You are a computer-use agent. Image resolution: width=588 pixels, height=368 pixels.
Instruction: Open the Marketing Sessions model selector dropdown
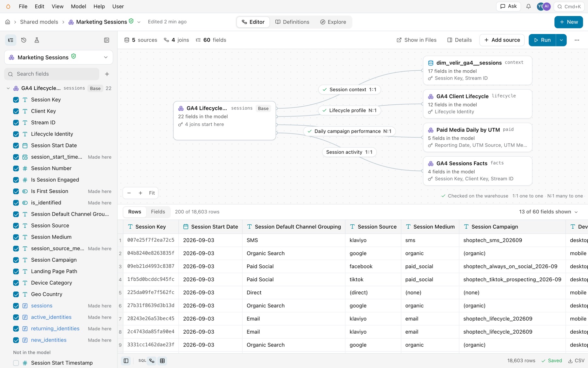click(x=59, y=57)
